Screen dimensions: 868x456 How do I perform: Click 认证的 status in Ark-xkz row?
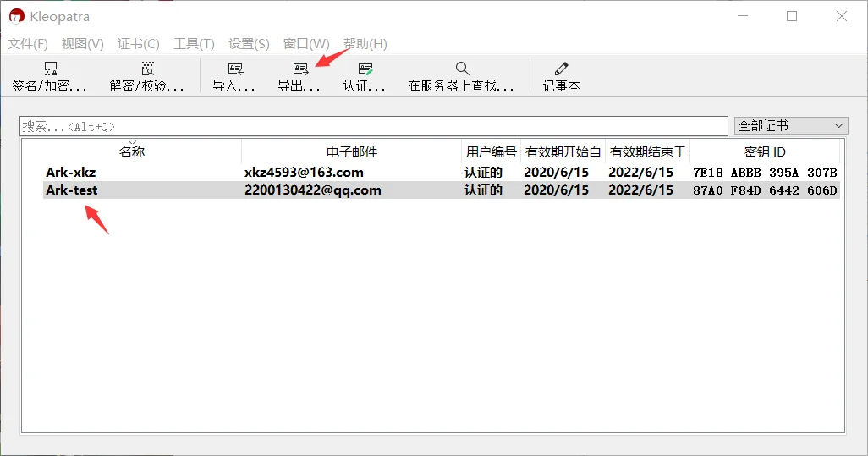tap(483, 173)
